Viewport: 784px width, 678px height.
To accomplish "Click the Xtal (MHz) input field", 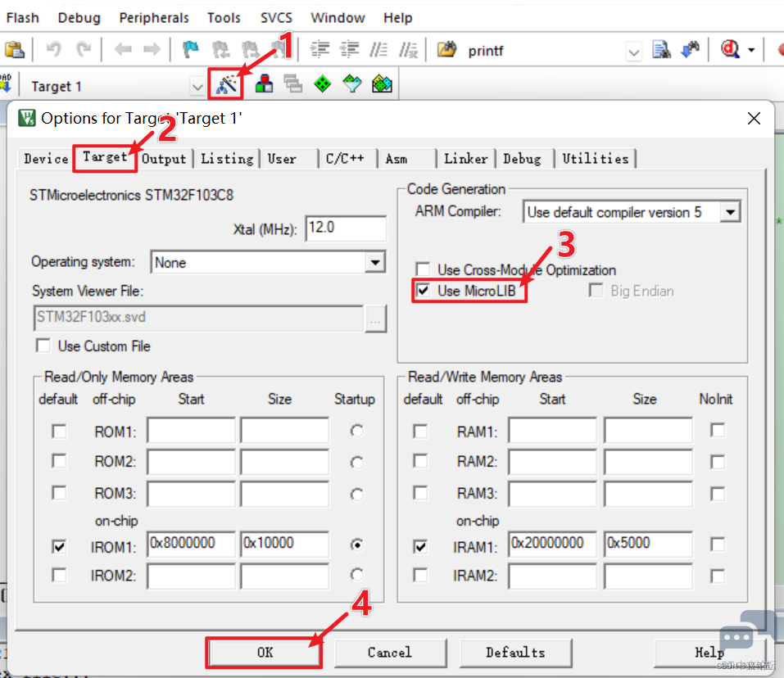I will click(346, 228).
